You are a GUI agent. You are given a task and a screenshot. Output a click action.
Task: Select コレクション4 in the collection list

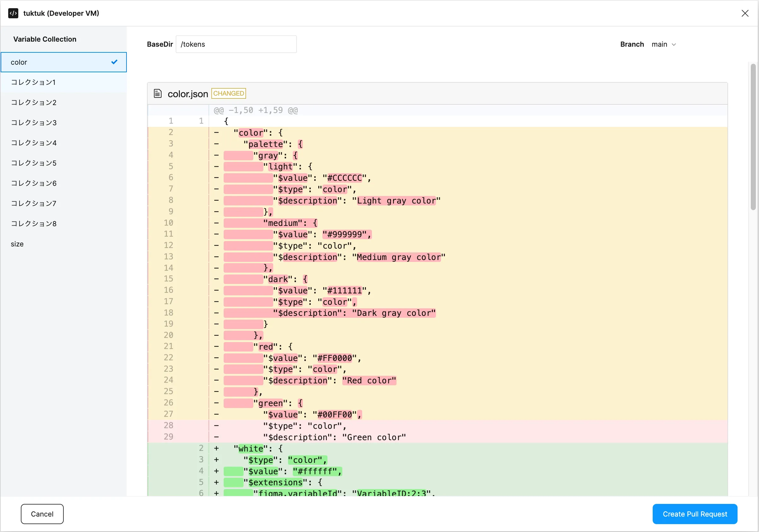coord(64,143)
